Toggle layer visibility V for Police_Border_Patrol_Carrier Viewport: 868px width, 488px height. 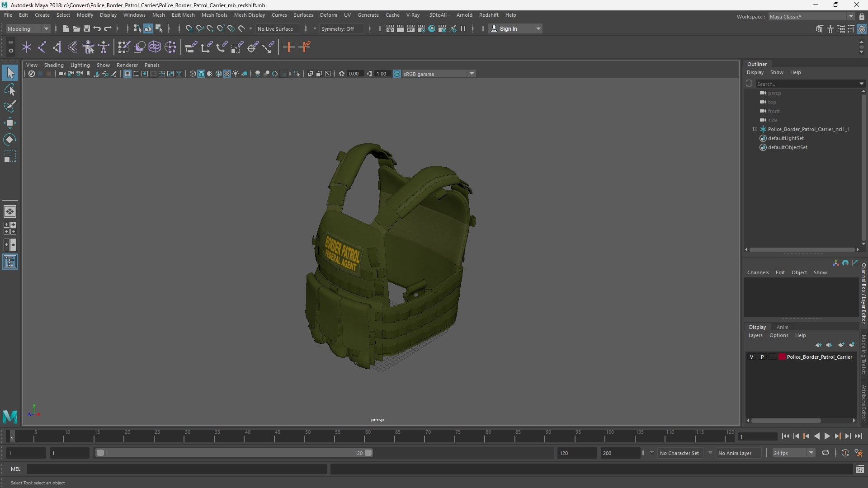coord(752,357)
